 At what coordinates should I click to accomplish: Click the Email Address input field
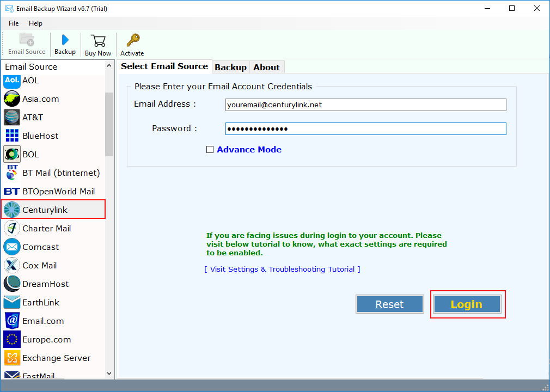tap(366, 105)
